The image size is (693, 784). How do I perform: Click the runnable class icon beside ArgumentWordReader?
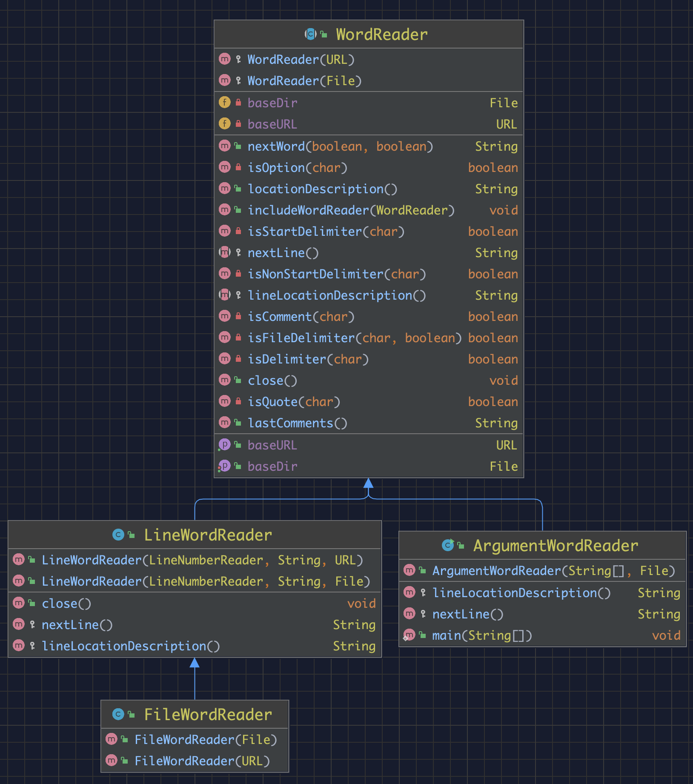(448, 545)
